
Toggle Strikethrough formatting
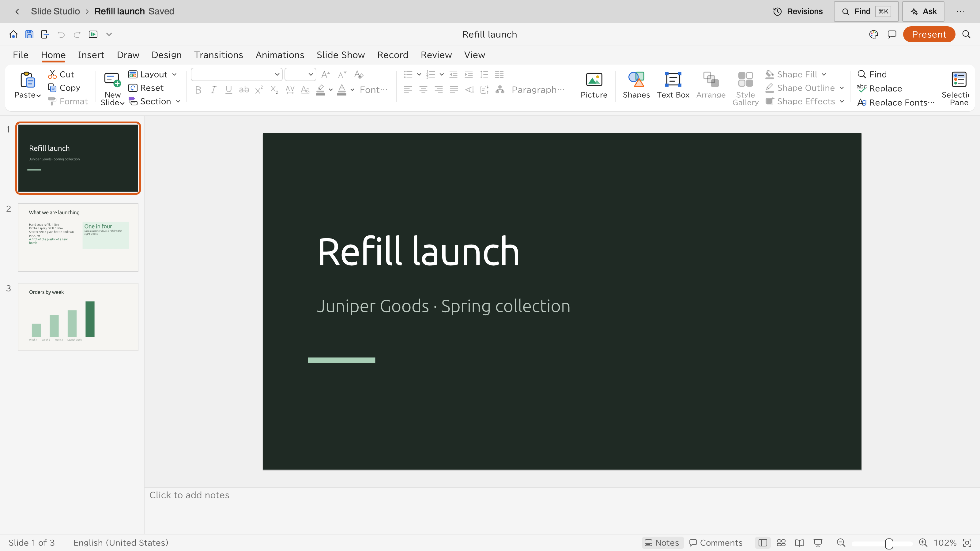point(244,90)
